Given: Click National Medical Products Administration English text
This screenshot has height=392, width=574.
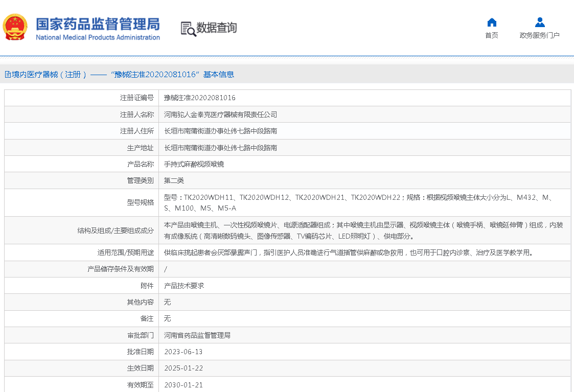Looking at the screenshot, I should (x=98, y=37).
